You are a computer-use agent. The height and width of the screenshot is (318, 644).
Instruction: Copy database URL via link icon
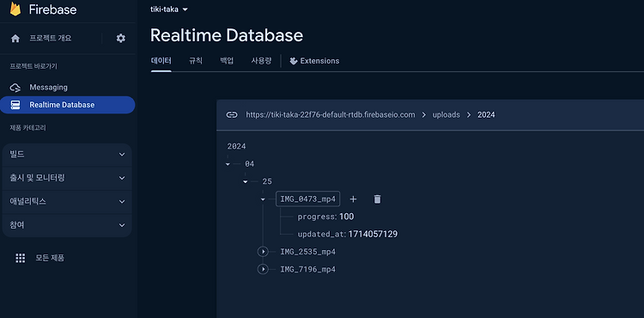point(232,114)
